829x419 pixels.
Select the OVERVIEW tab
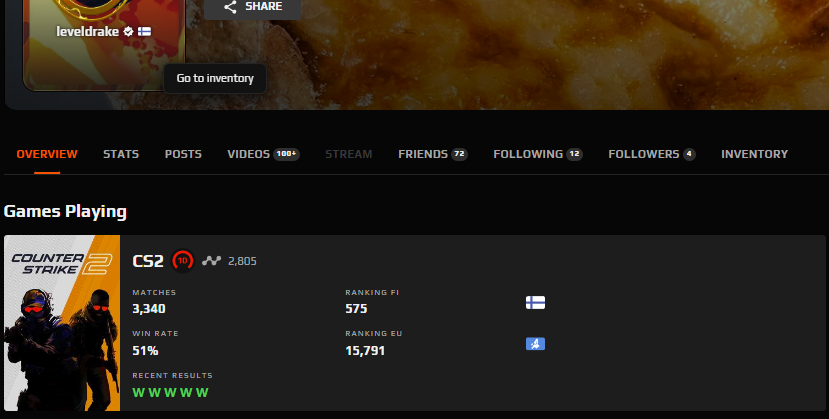(47, 154)
